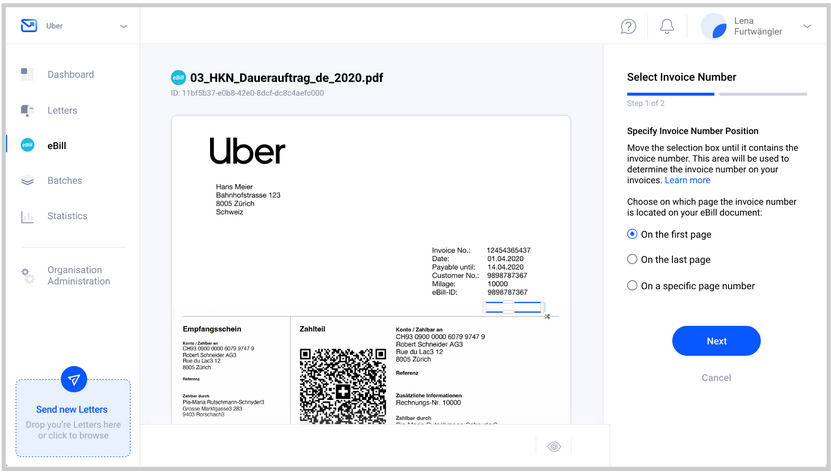Image resolution: width=831 pixels, height=473 pixels.
Task: Click the date 01.04.2020
Action: 505,259
